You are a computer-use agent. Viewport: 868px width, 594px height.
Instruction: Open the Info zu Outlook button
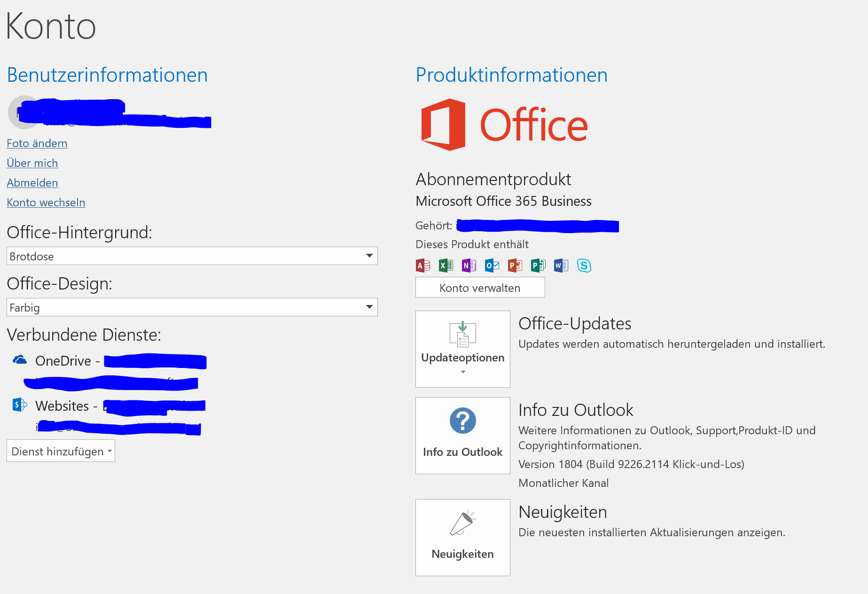[x=463, y=436]
